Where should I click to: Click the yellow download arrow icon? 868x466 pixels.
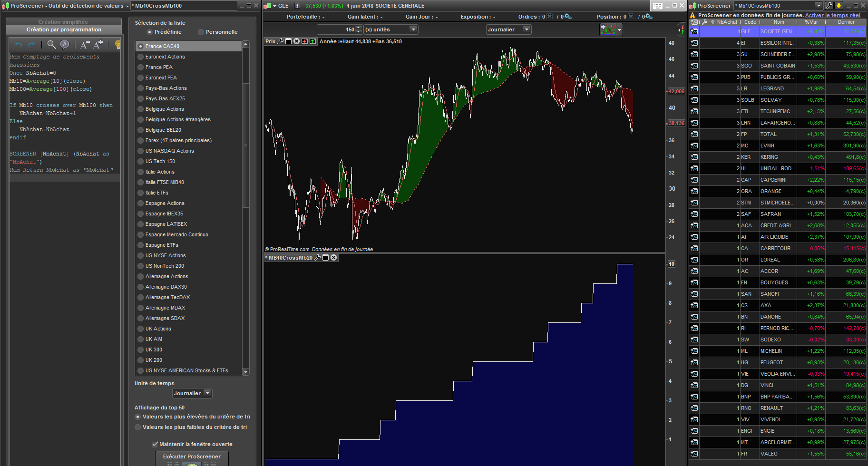point(839,6)
